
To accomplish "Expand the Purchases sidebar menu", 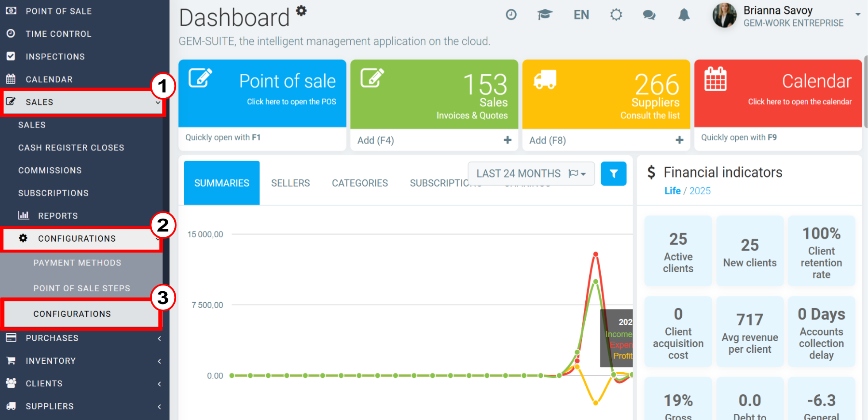I will click(x=81, y=338).
